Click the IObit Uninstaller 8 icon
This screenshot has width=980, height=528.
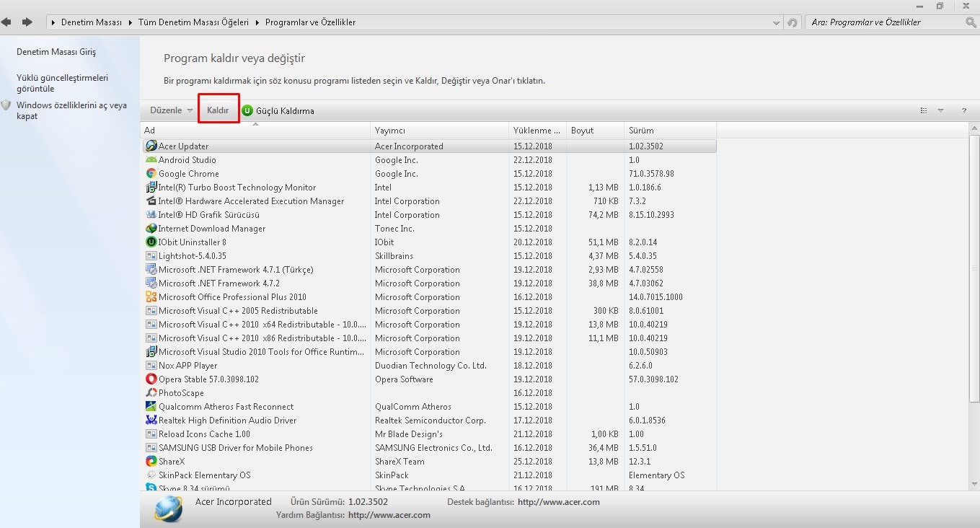pos(151,242)
